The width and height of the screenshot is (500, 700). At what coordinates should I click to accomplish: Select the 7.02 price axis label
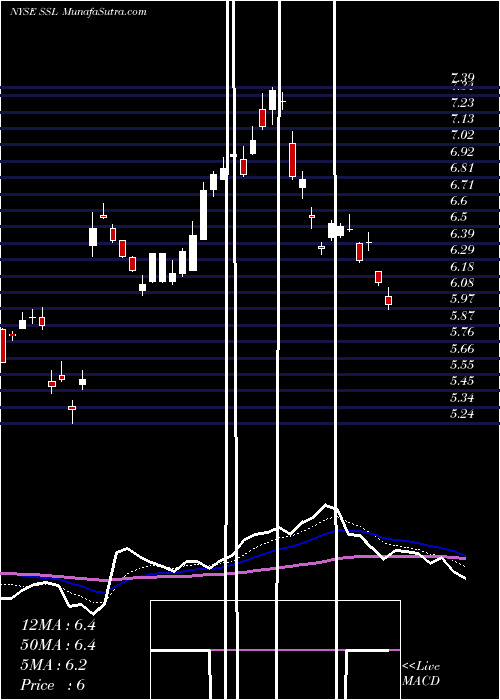(462, 135)
